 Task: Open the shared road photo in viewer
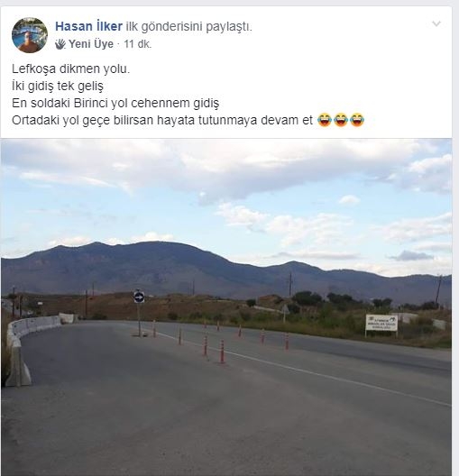pos(226,307)
